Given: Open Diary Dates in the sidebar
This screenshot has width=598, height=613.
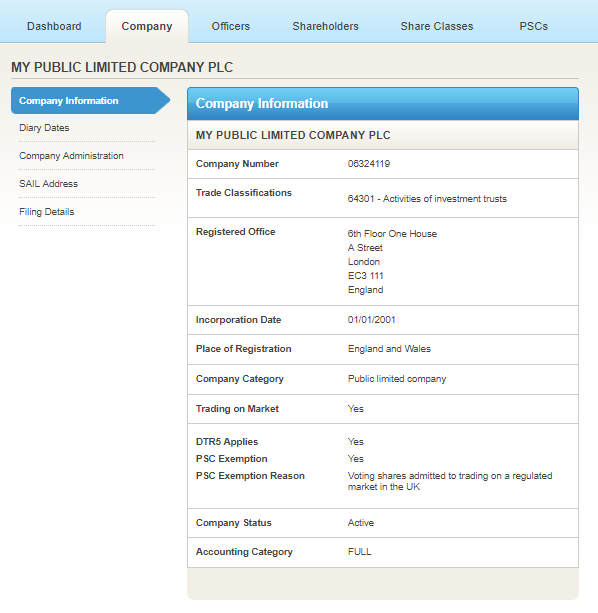Looking at the screenshot, I should [x=44, y=128].
